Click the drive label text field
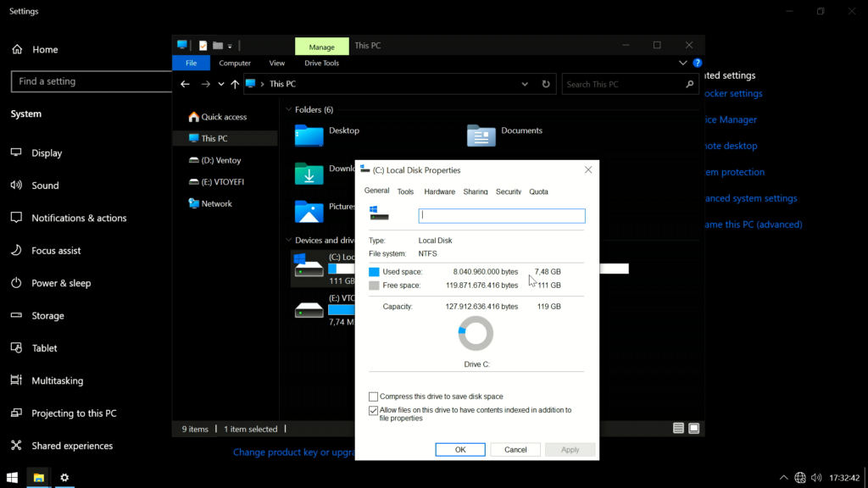 coord(502,216)
